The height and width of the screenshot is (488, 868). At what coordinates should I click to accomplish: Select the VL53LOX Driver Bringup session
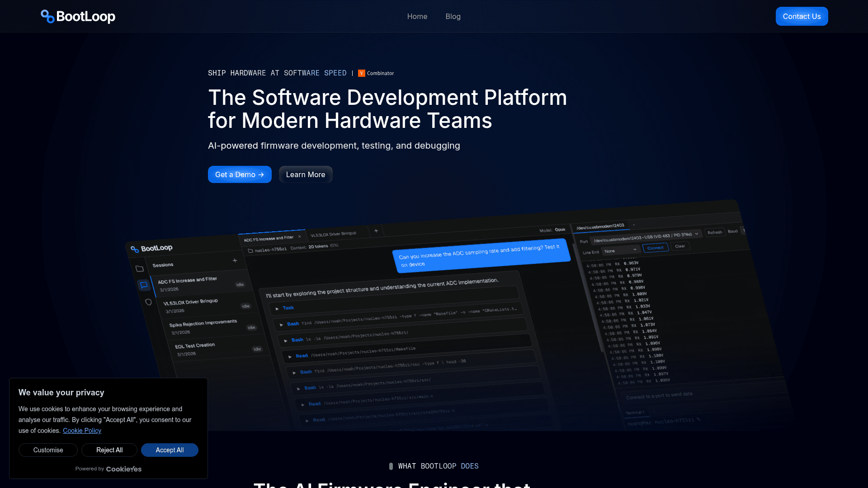[206, 305]
